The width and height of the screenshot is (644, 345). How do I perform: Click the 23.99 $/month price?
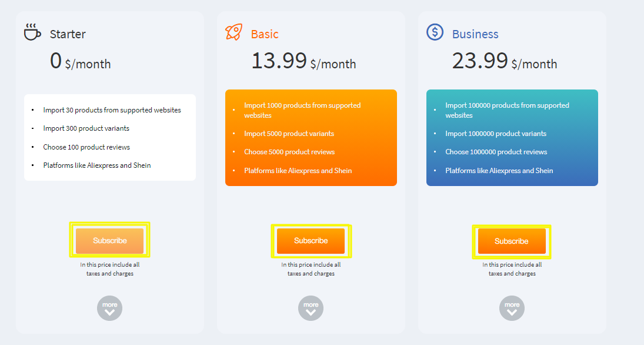(x=505, y=61)
